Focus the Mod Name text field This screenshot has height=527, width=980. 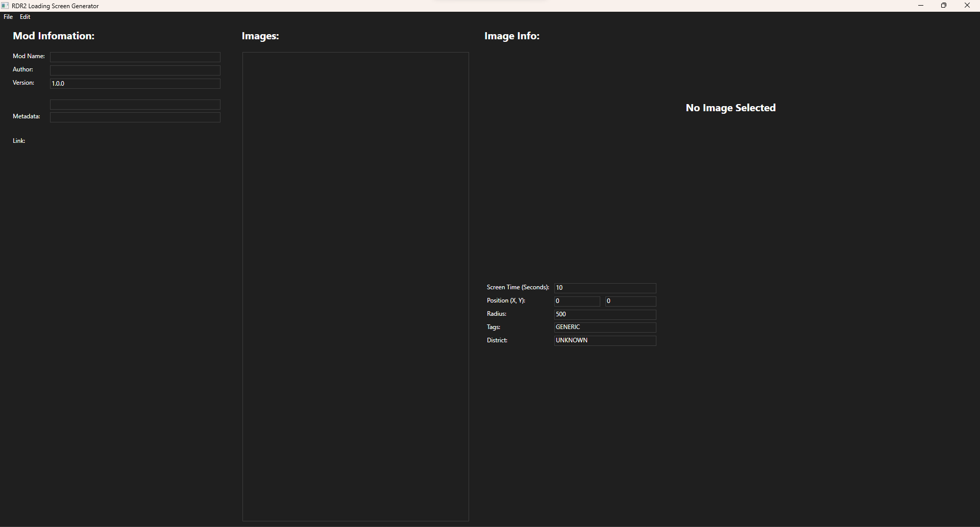pos(135,57)
